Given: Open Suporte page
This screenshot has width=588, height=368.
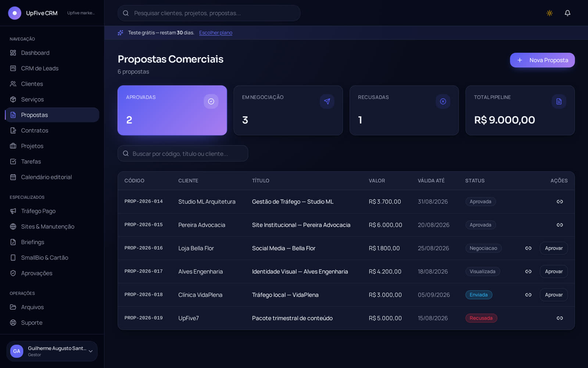Looking at the screenshot, I should click(x=52, y=323).
